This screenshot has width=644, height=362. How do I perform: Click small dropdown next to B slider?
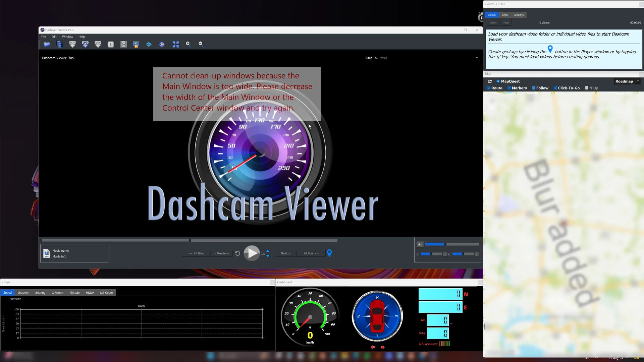pyautogui.click(x=445, y=254)
